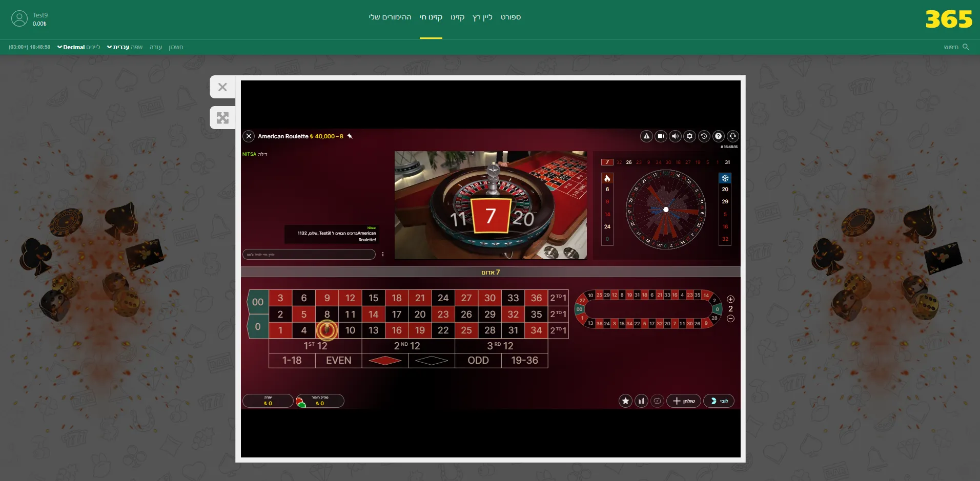Open the game settings gear icon
The height and width of the screenshot is (481, 980).
689,136
